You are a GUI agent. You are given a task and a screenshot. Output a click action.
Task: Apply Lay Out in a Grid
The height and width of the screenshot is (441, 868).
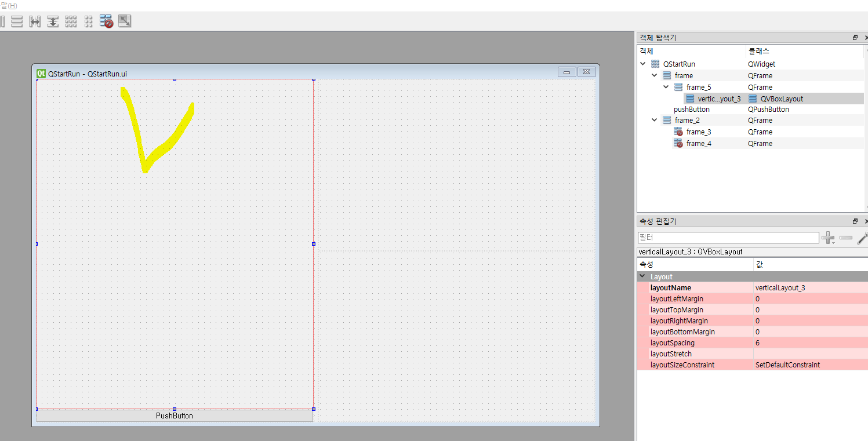point(71,21)
